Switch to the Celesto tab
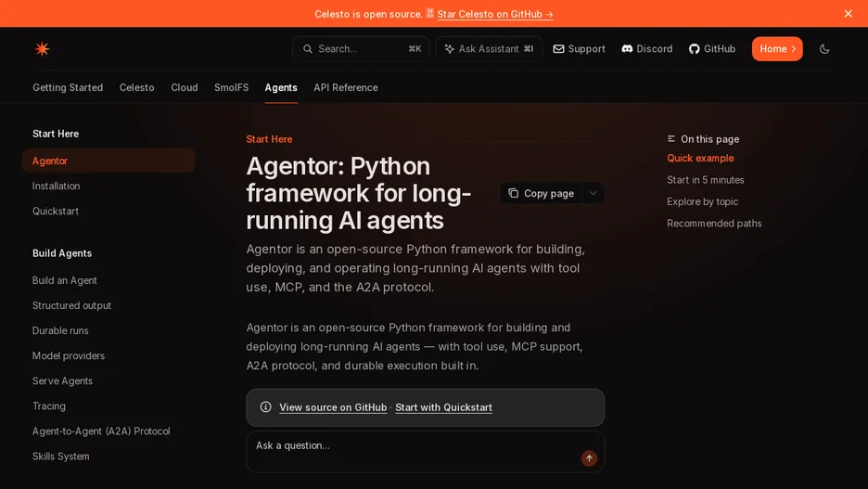868x489 pixels. [136, 87]
